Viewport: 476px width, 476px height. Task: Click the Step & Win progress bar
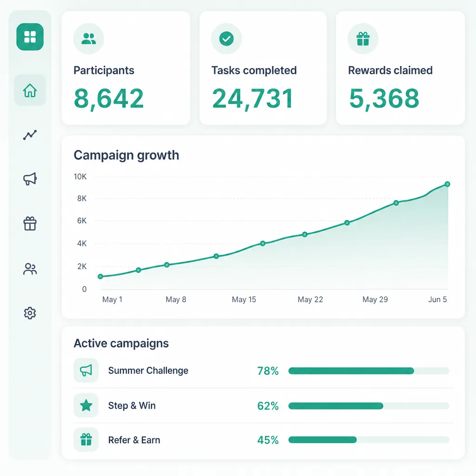(x=369, y=406)
